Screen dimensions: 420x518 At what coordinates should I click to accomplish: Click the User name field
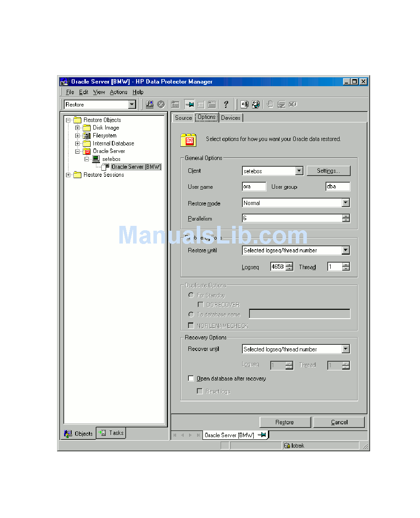(x=254, y=187)
